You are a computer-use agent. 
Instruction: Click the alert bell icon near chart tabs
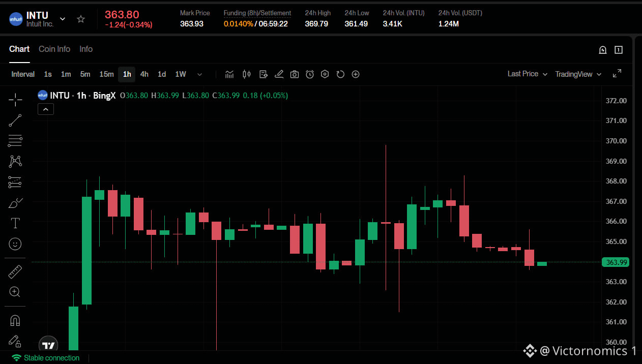point(603,49)
